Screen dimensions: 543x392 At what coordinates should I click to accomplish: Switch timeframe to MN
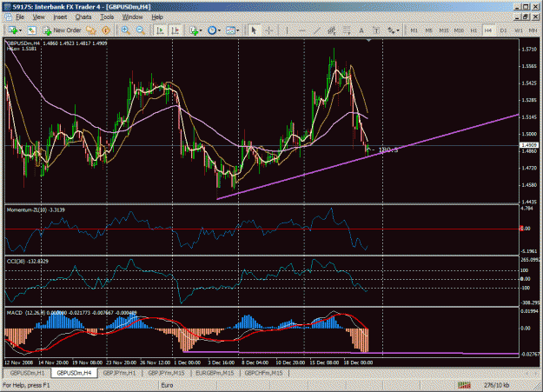pos(533,30)
